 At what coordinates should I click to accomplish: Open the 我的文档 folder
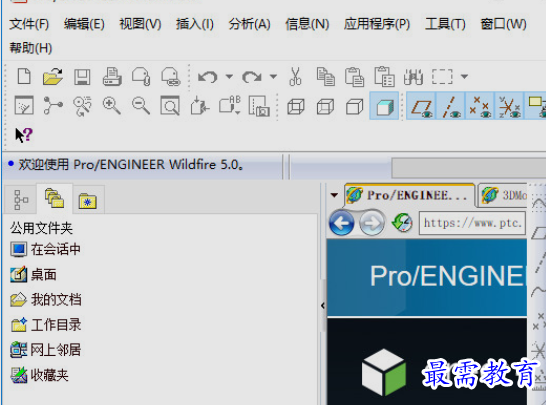click(46, 299)
